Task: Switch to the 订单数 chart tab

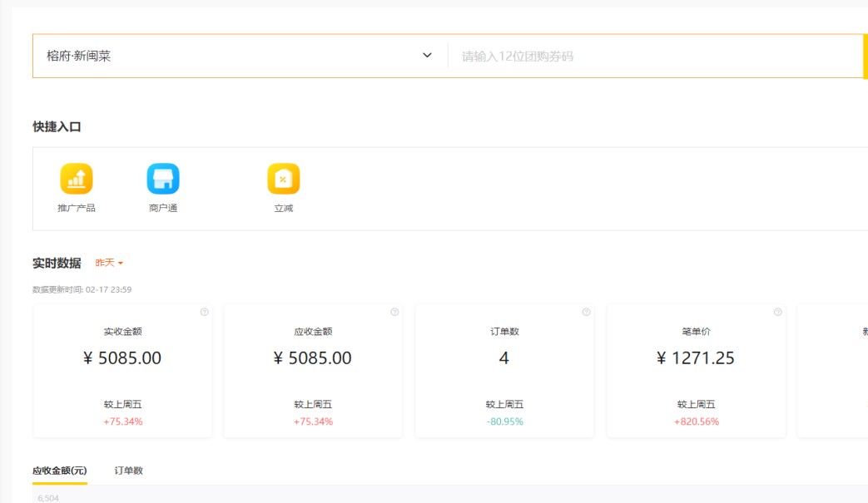Action: [129, 471]
